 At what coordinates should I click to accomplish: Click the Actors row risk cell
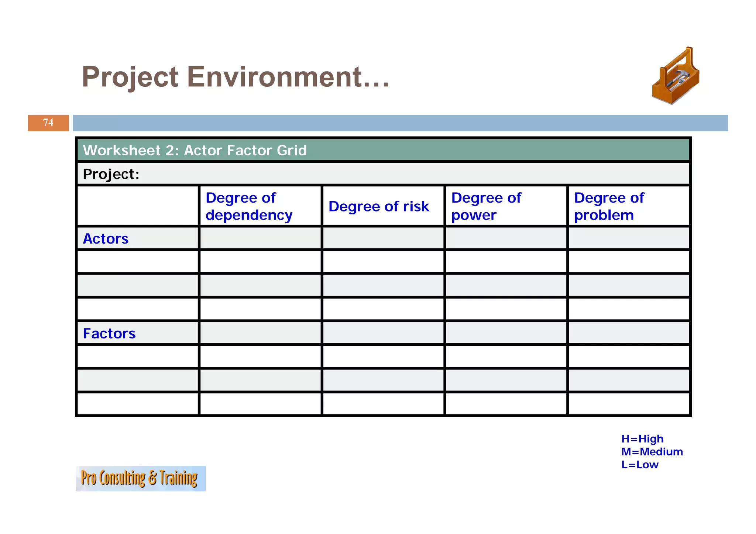[x=383, y=238]
